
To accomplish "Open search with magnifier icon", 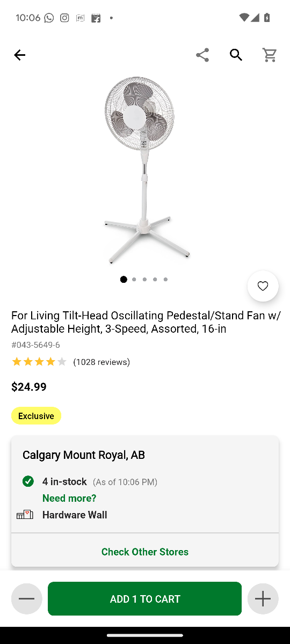I will pyautogui.click(x=236, y=55).
